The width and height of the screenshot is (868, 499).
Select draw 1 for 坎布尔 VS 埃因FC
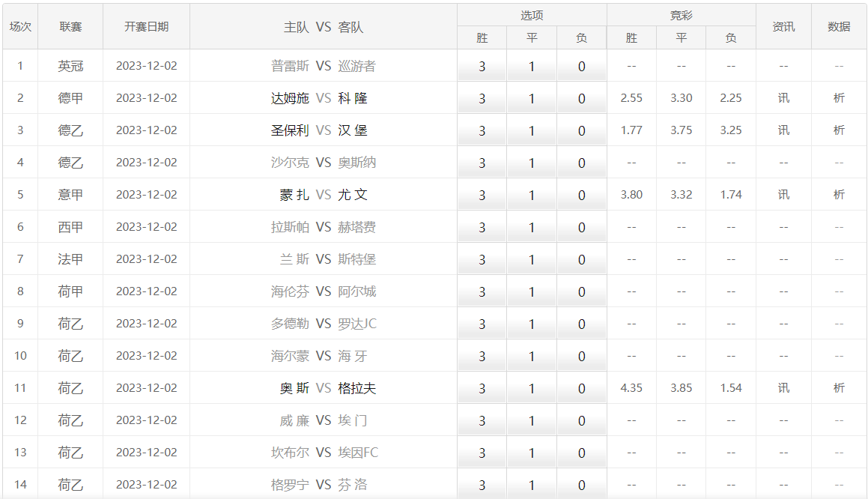[532, 453]
